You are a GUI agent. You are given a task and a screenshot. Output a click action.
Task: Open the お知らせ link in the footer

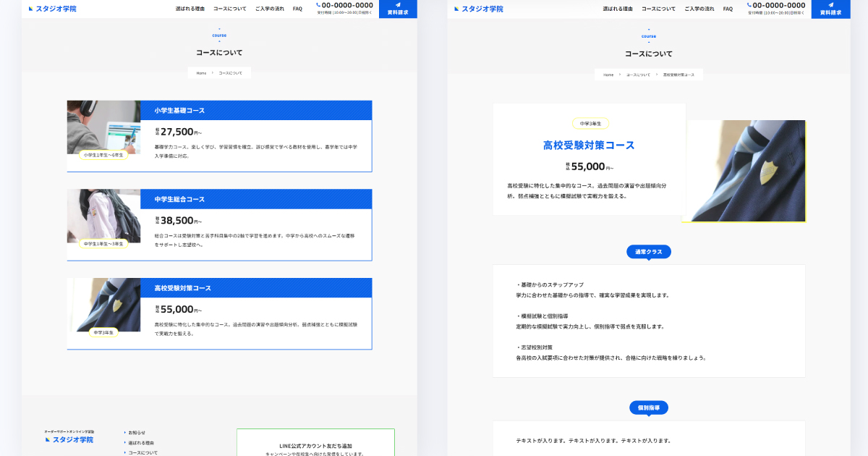pos(137,433)
